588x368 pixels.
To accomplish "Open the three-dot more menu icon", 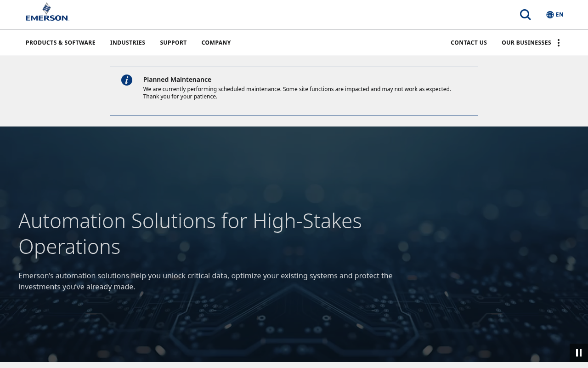I will coord(559,43).
